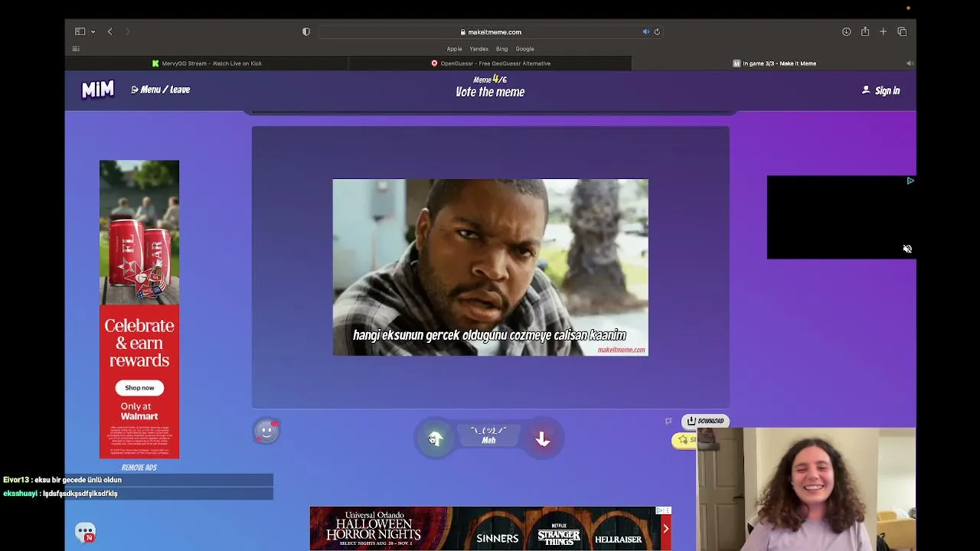Click the AdChoices icon on the bottom banner
Image resolution: width=980 pixels, height=551 pixels.
[660, 510]
